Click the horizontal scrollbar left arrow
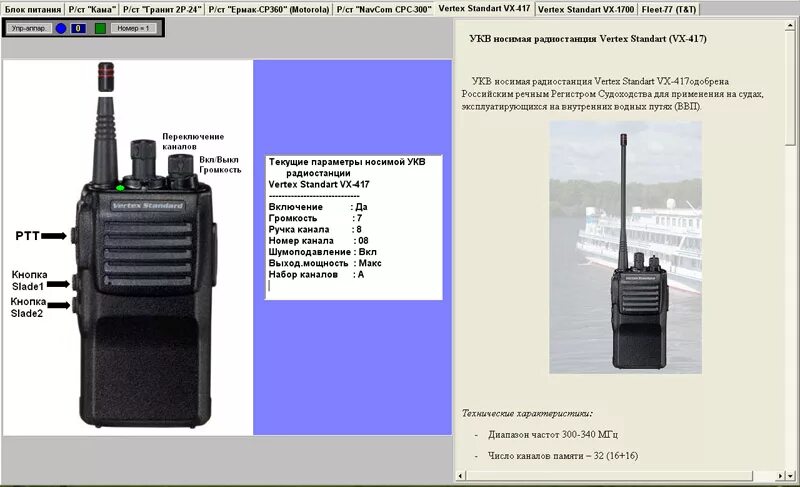The width and height of the screenshot is (800, 487). tap(460, 476)
